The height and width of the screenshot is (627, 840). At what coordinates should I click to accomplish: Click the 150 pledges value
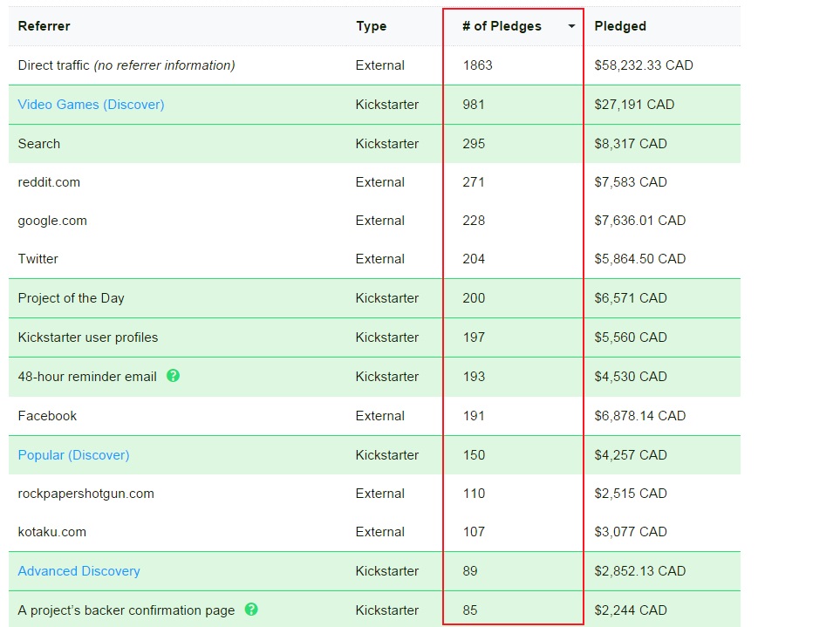tap(474, 455)
